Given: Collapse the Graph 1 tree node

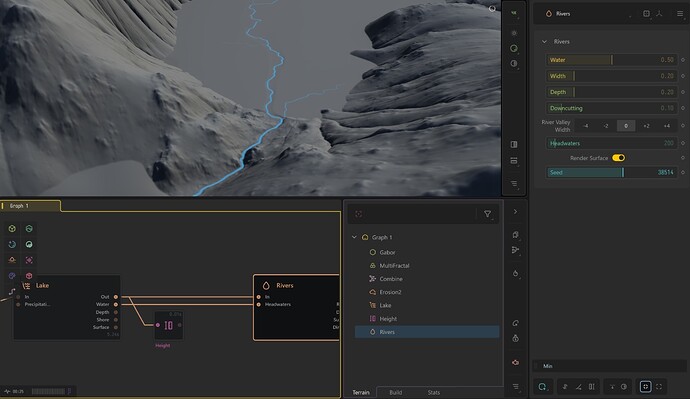Looking at the screenshot, I should tap(354, 237).
